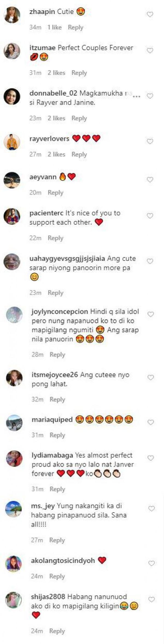
Task: Like donnabelle_02's comment with heart icon
Action: pos(150,96)
